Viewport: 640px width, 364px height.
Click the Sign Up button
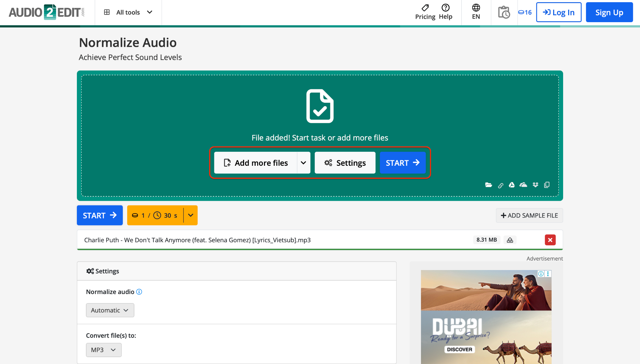[609, 12]
